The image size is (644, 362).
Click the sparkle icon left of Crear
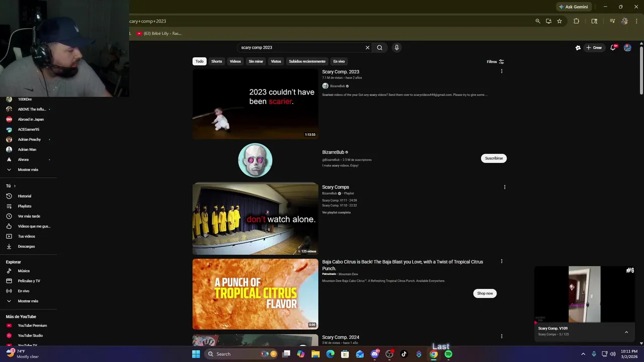point(578,48)
